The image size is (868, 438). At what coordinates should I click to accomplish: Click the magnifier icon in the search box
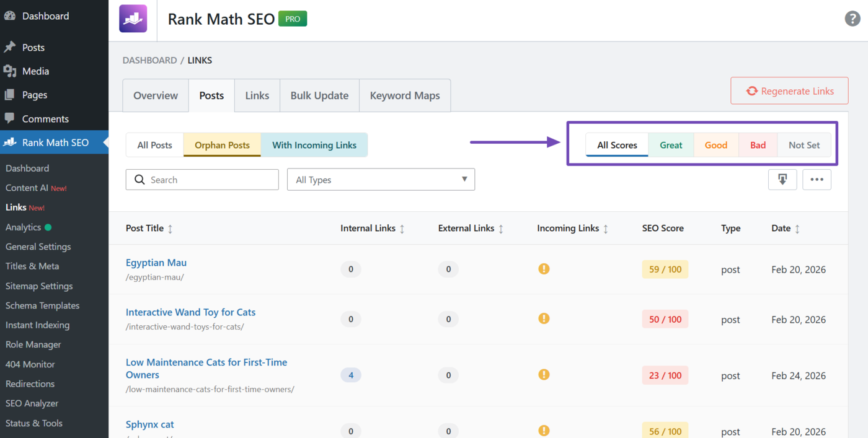139,179
